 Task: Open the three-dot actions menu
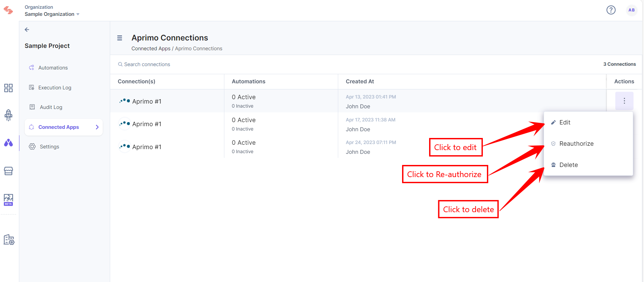pos(624,101)
